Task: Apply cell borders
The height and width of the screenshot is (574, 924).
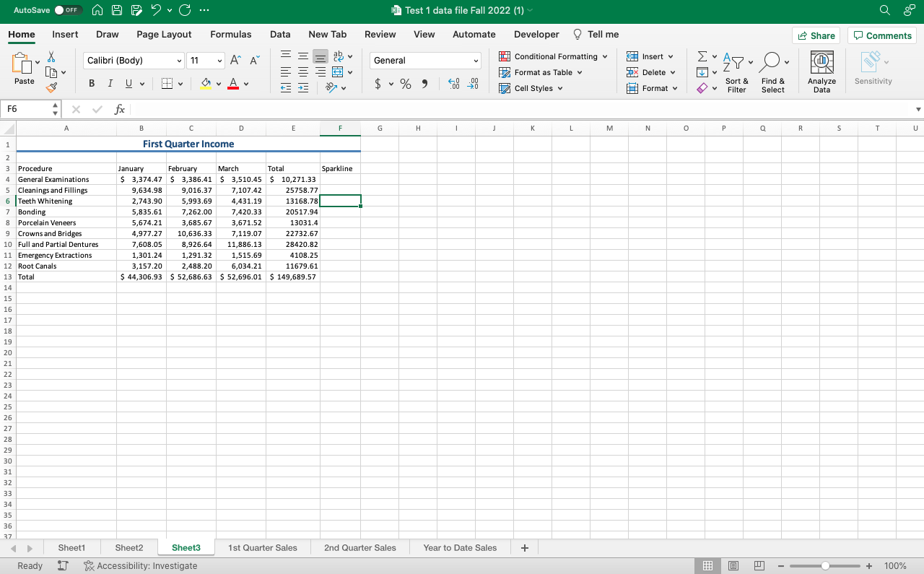Action: [x=167, y=84]
